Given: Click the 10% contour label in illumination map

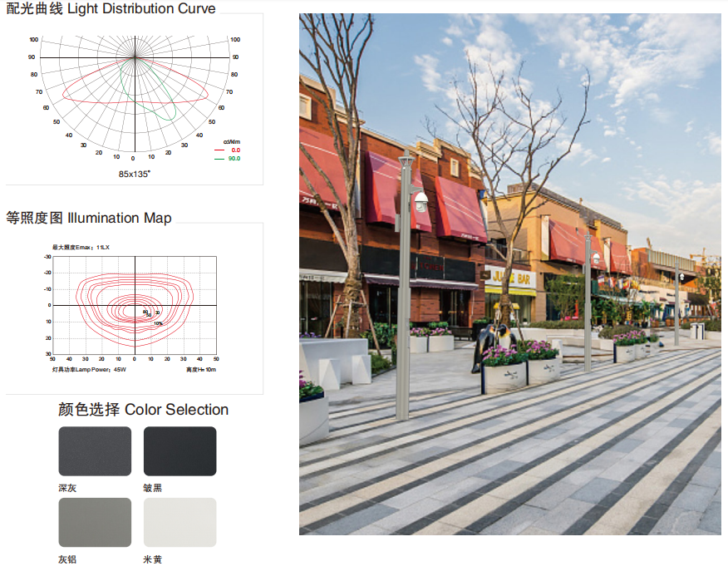Looking at the screenshot, I should pyautogui.click(x=158, y=322).
